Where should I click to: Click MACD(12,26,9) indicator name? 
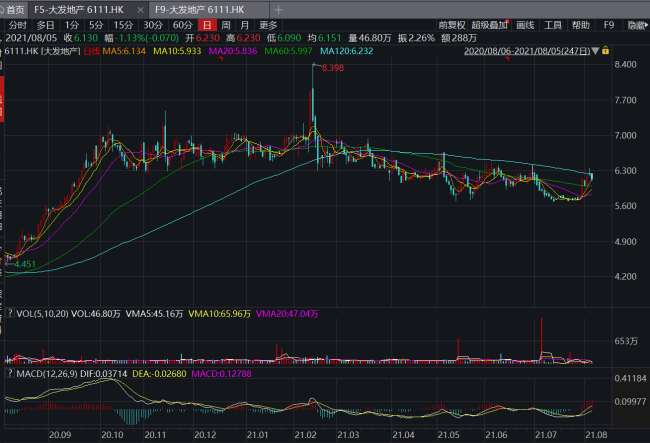[47, 374]
